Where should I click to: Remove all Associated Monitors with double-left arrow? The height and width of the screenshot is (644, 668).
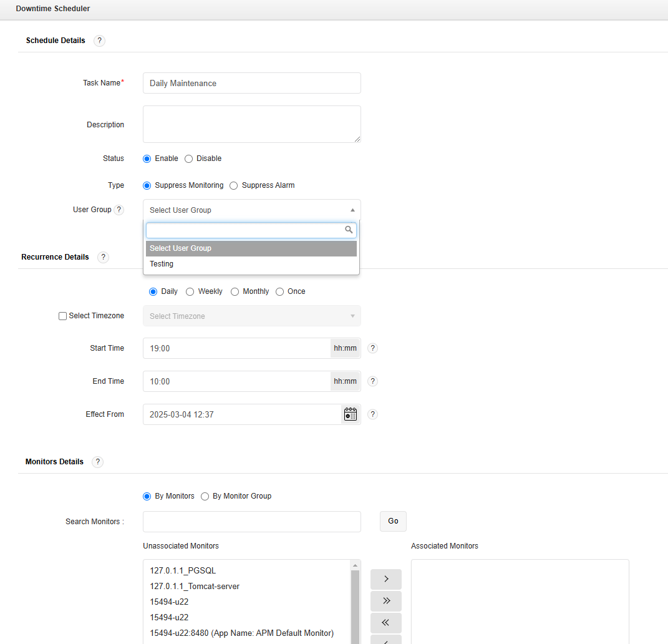(x=385, y=623)
